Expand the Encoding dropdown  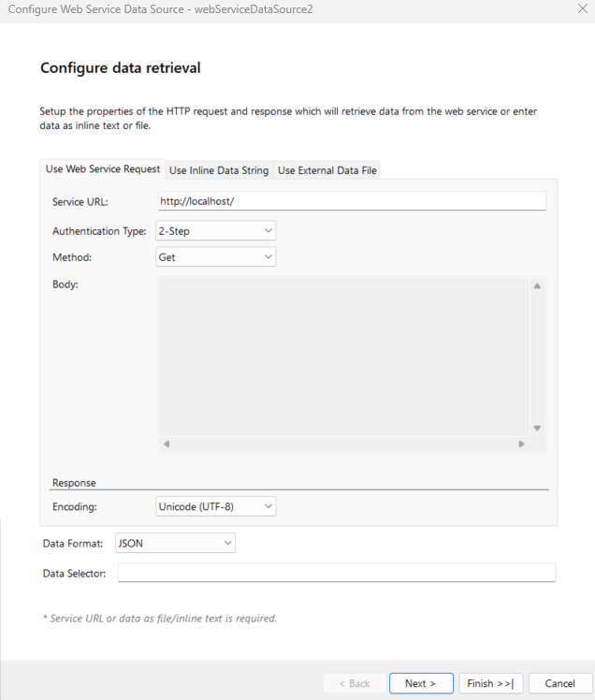(x=216, y=506)
